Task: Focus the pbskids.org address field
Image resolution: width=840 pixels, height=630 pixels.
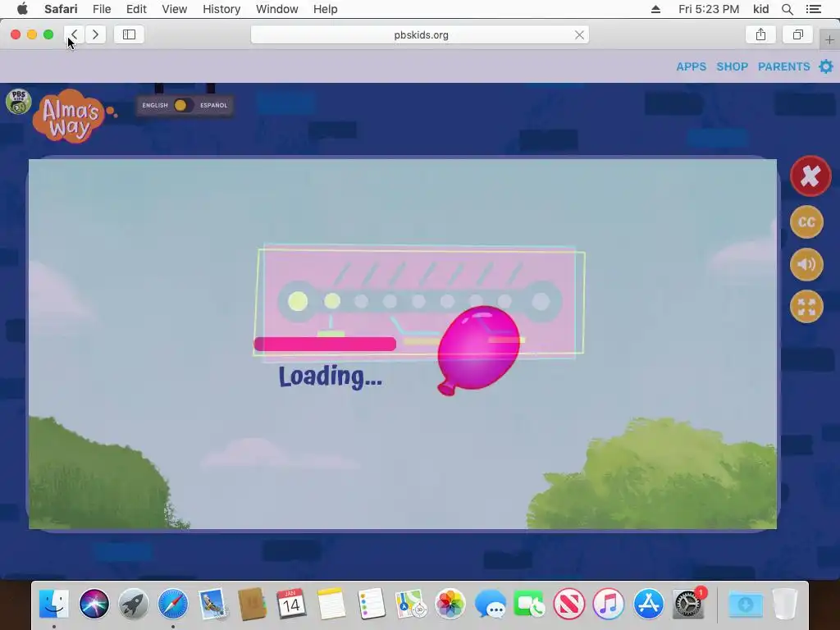Action: [420, 34]
